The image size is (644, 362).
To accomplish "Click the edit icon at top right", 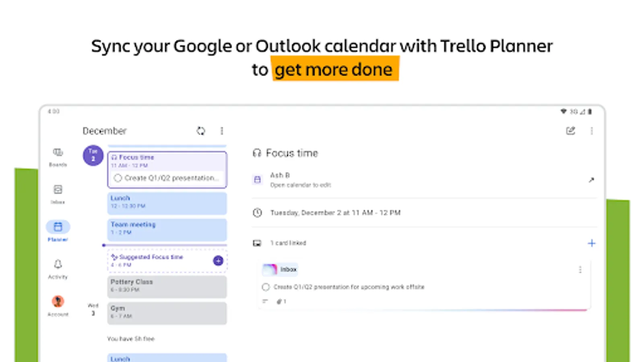I will (x=570, y=131).
